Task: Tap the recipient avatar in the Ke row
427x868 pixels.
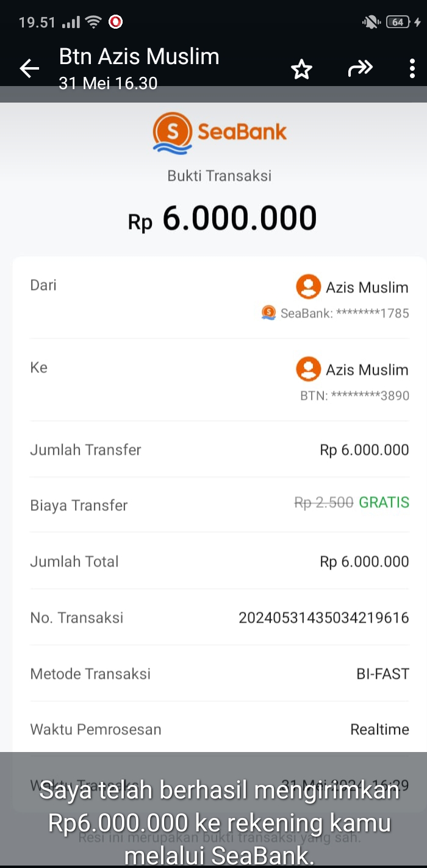Action: [308, 369]
